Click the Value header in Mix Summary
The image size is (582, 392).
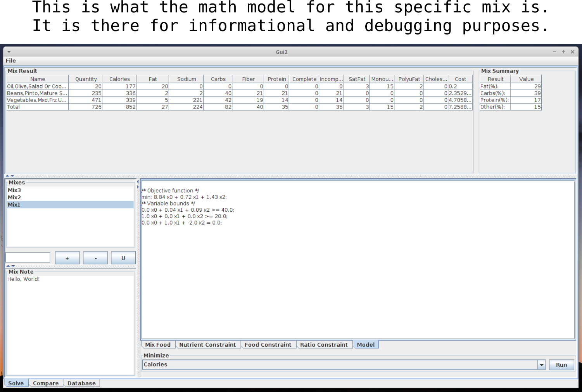coord(526,79)
